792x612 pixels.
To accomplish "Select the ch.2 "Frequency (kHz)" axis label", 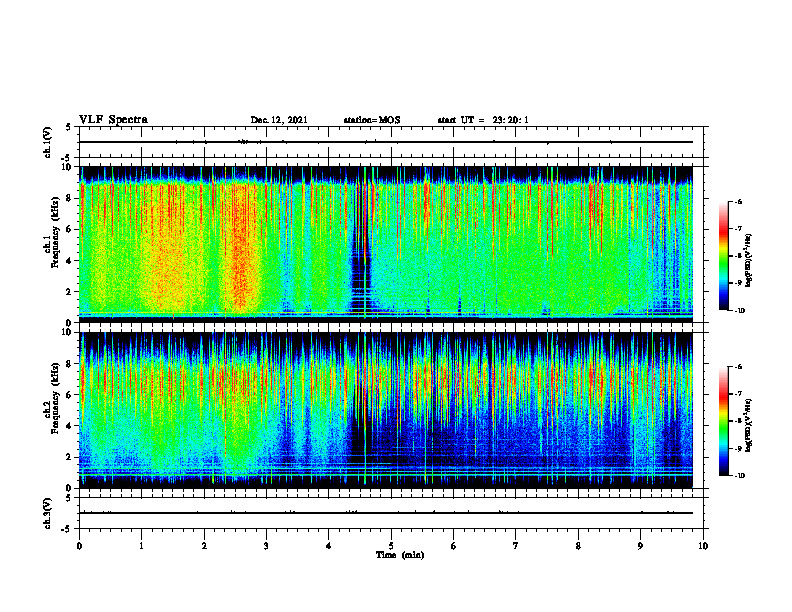I will 55,398.
